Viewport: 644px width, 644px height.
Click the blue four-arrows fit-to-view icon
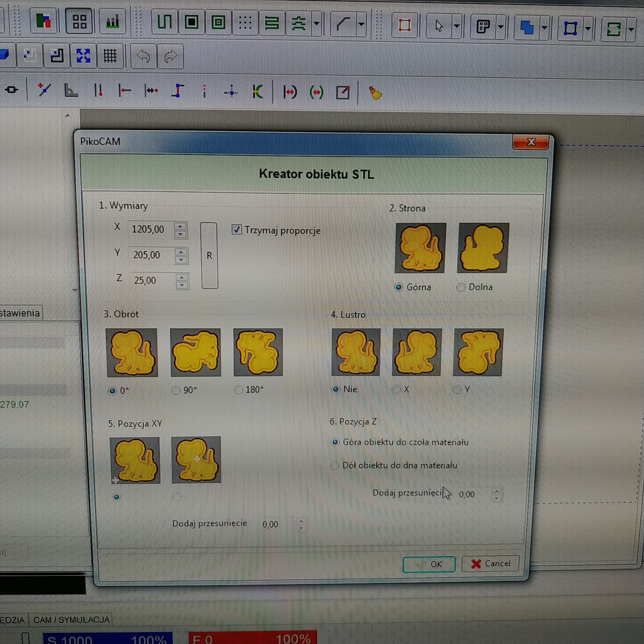[x=83, y=55]
